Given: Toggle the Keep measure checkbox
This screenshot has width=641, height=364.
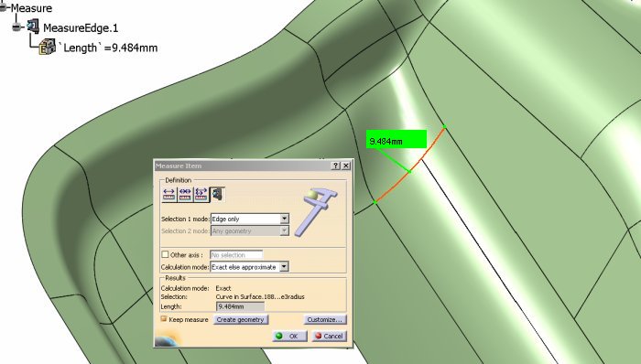Looking at the screenshot, I should coord(164,319).
